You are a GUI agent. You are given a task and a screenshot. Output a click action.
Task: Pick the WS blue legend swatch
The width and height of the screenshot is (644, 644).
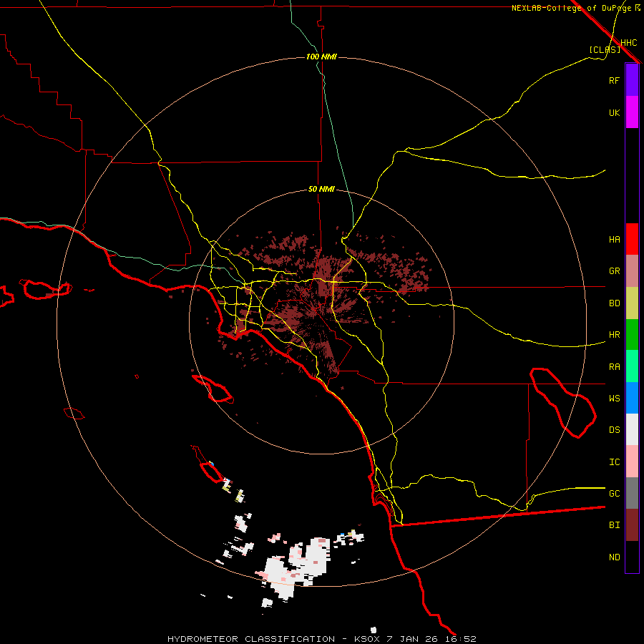tap(632, 398)
